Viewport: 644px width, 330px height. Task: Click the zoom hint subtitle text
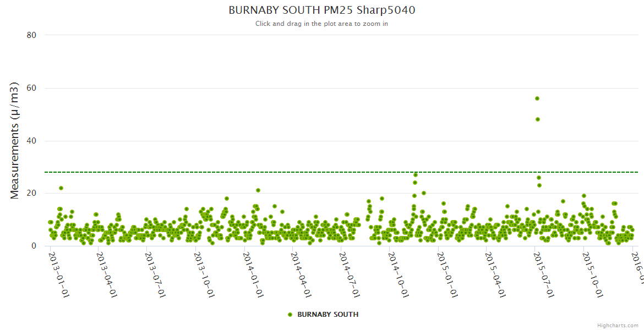coord(321,24)
